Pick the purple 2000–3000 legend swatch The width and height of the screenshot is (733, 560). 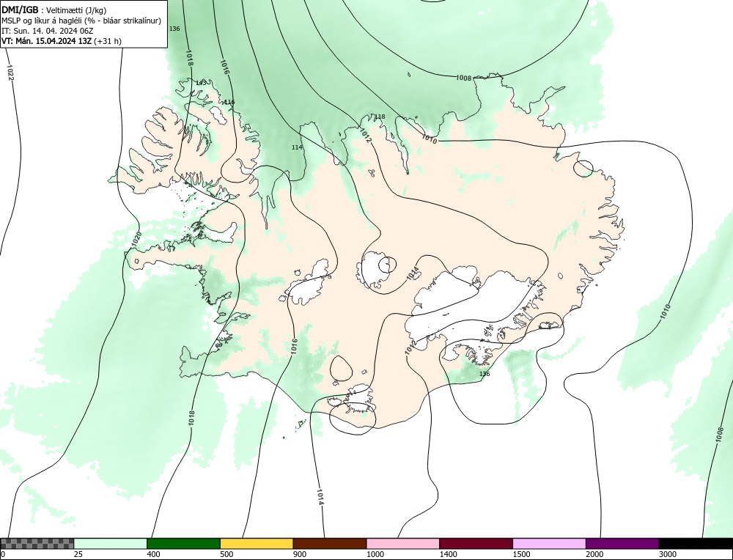click(x=622, y=543)
